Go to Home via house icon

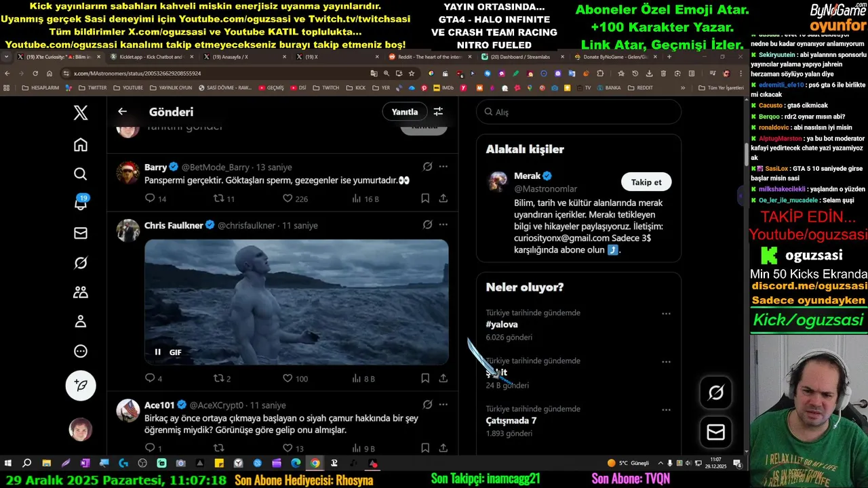click(81, 144)
